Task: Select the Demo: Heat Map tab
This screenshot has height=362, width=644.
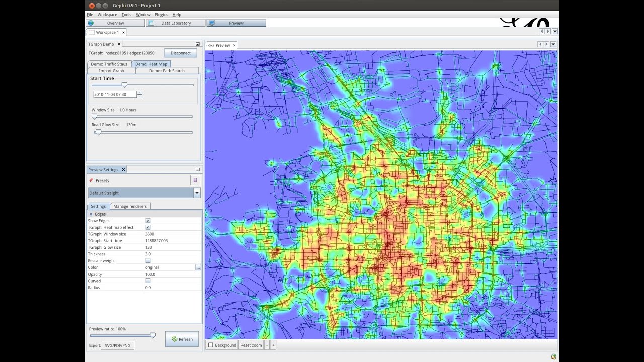Action: (151, 64)
